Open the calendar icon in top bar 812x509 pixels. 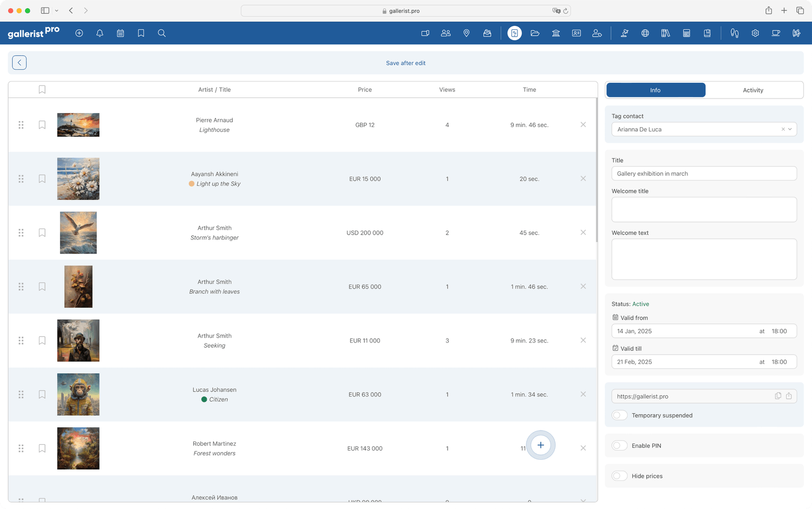[x=120, y=33]
